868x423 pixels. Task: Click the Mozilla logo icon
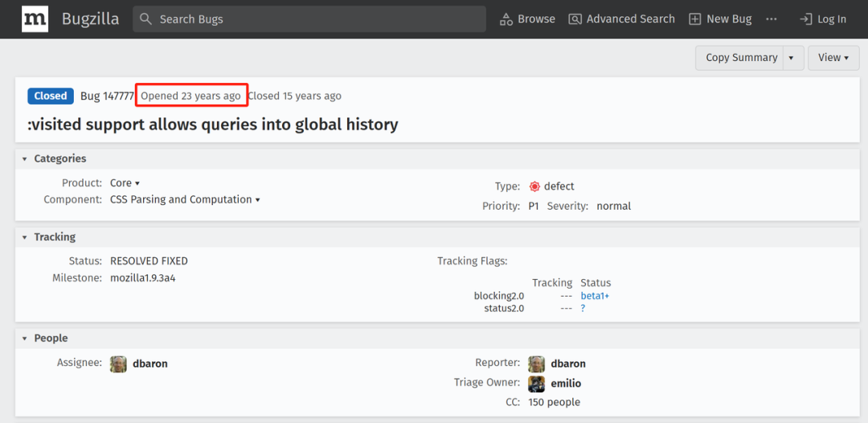click(35, 19)
